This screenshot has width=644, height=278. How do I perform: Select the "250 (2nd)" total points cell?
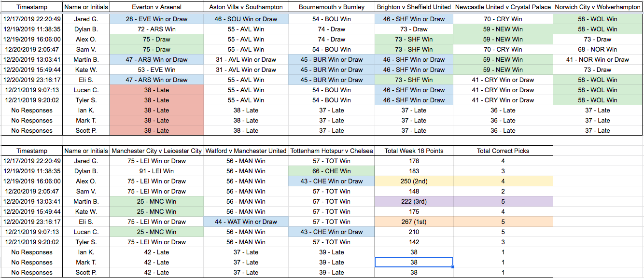[x=414, y=181]
